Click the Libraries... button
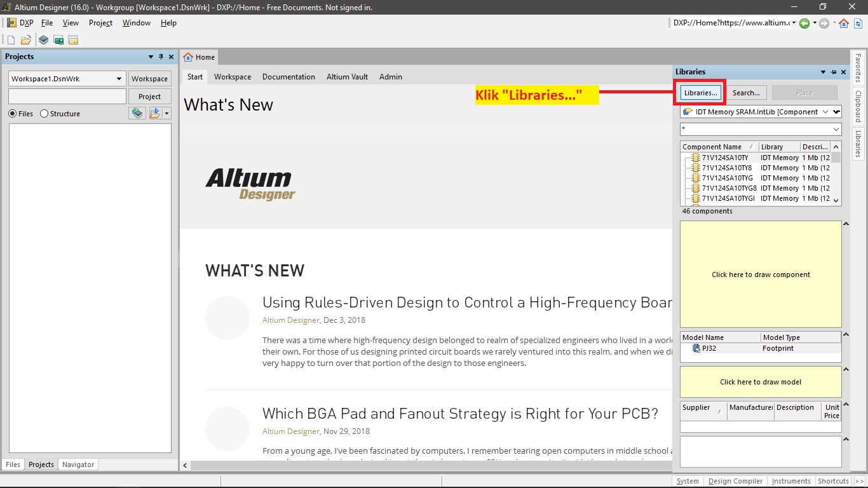The width and height of the screenshot is (868, 488). tap(701, 93)
